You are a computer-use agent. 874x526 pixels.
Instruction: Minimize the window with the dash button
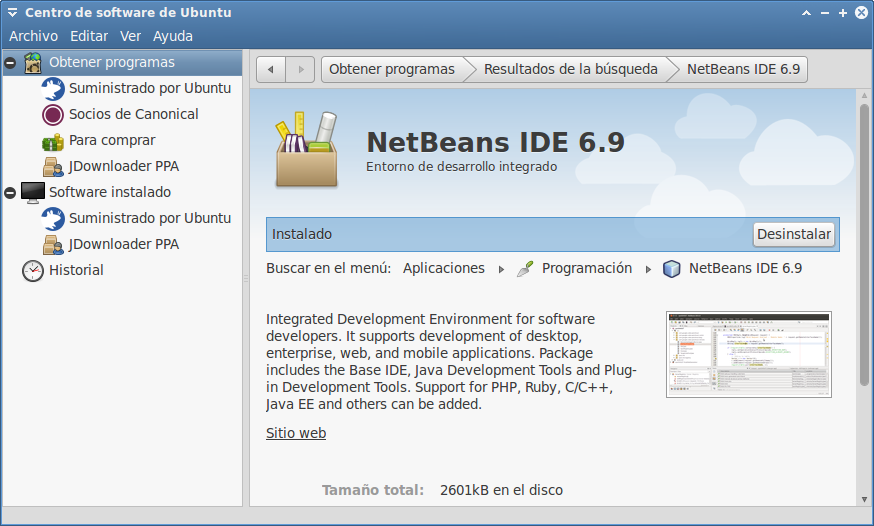click(x=825, y=13)
